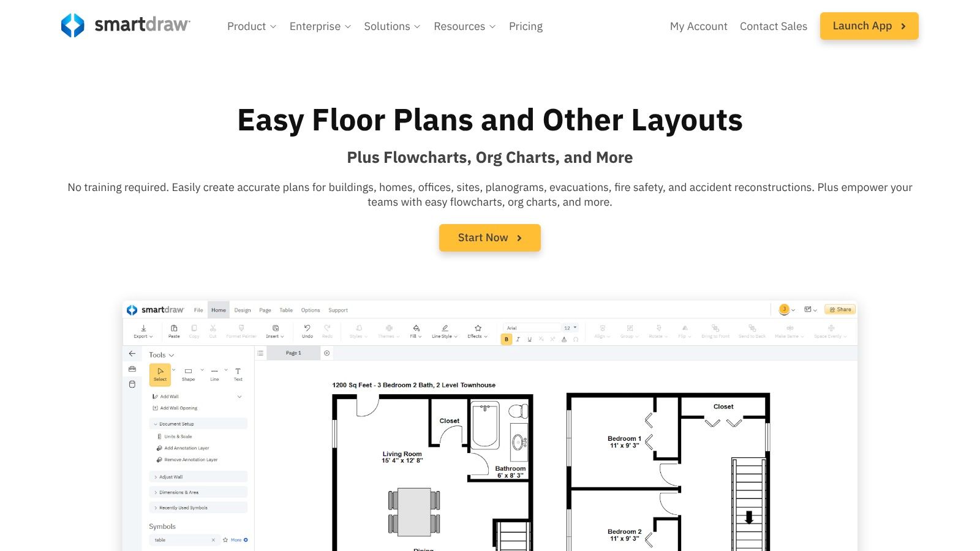This screenshot has height=551, width=980.
Task: Click the back arrow above the sidebar
Action: [x=132, y=354]
